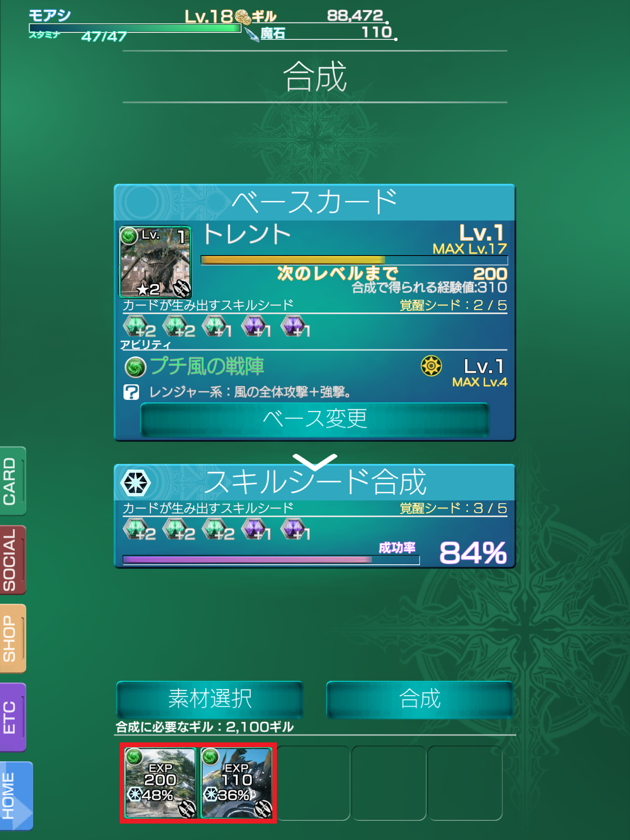Tap the first purple +1 skill seed in base card
The width and height of the screenshot is (630, 840).
pyautogui.click(x=256, y=326)
